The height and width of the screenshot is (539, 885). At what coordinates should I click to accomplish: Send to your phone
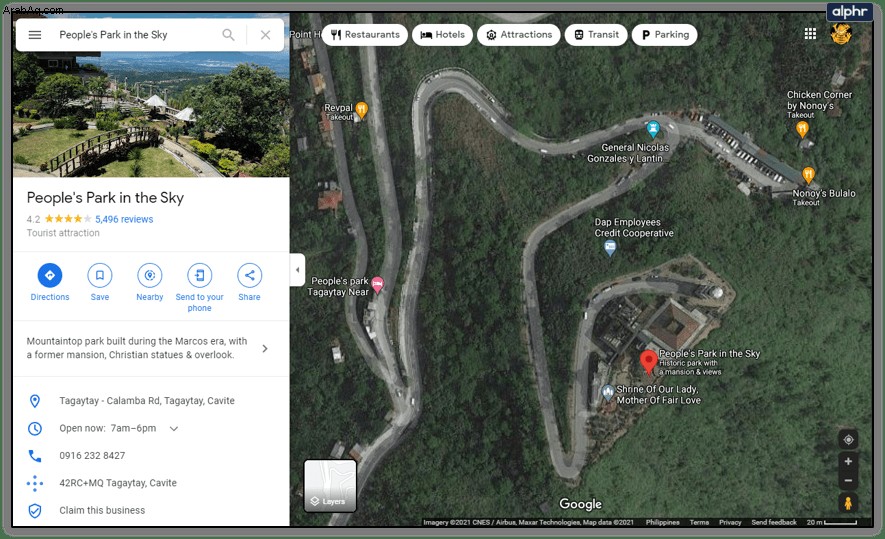200,287
